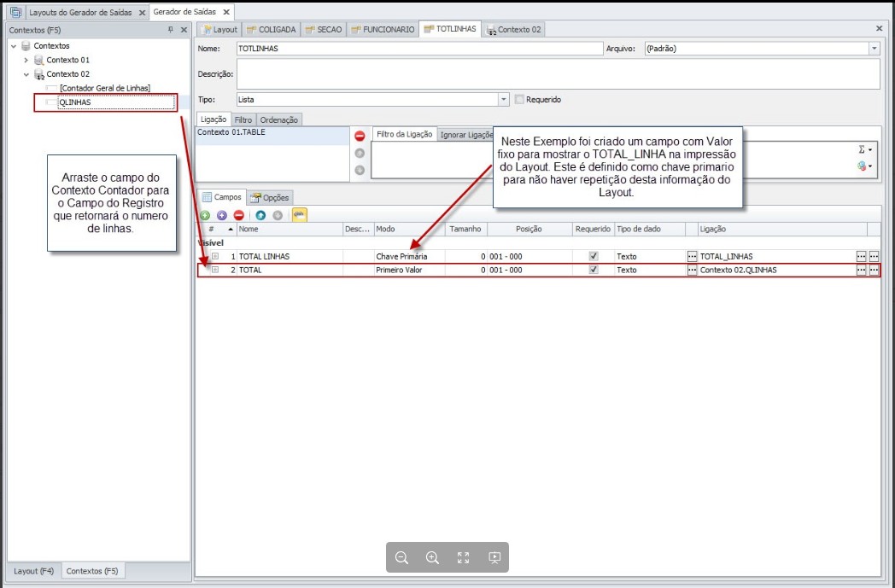
Task: Toggle the Requerido checkbox next to Tipo
Action: [519, 99]
